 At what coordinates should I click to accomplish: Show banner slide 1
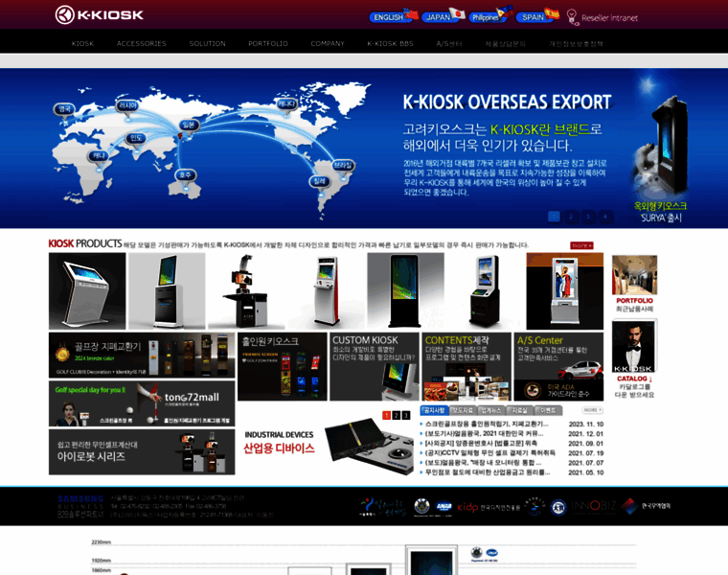(x=554, y=217)
